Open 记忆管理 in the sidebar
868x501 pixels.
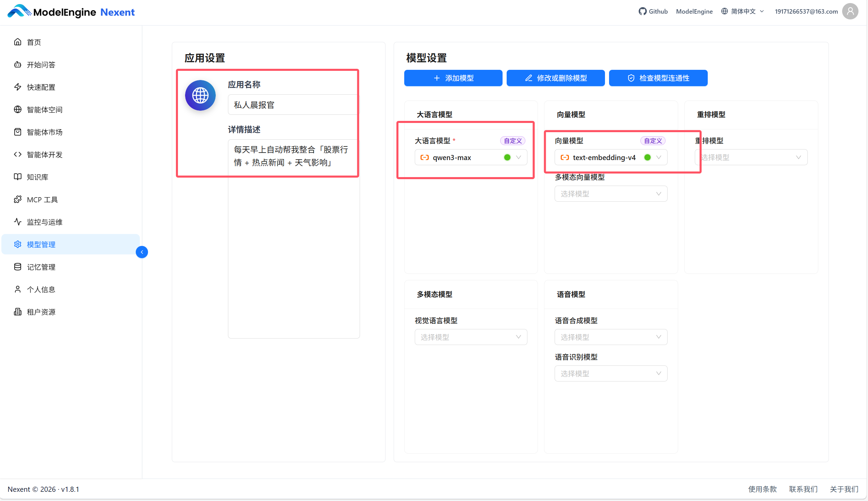click(x=71, y=267)
